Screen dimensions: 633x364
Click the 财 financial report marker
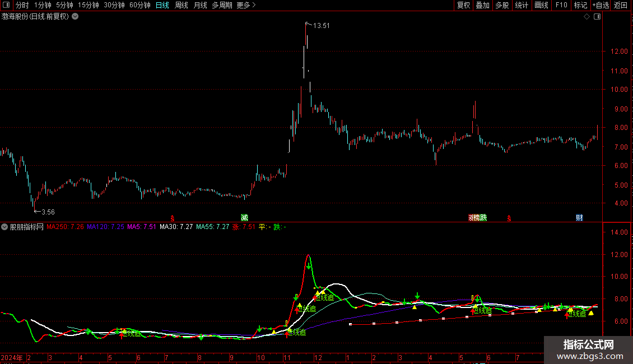[x=579, y=217]
